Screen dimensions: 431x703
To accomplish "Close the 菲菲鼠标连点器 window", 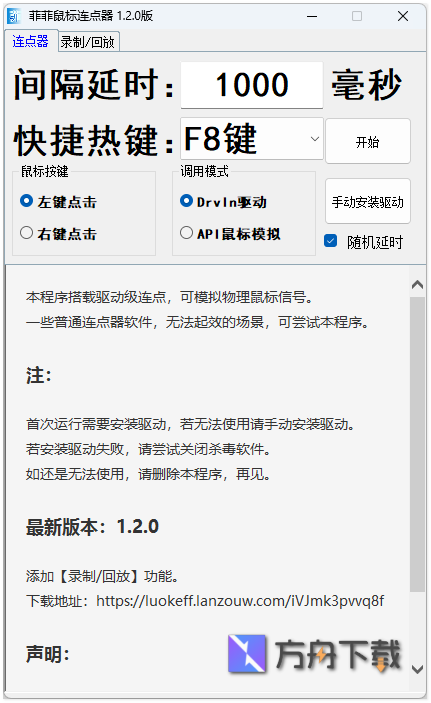I will click(403, 16).
